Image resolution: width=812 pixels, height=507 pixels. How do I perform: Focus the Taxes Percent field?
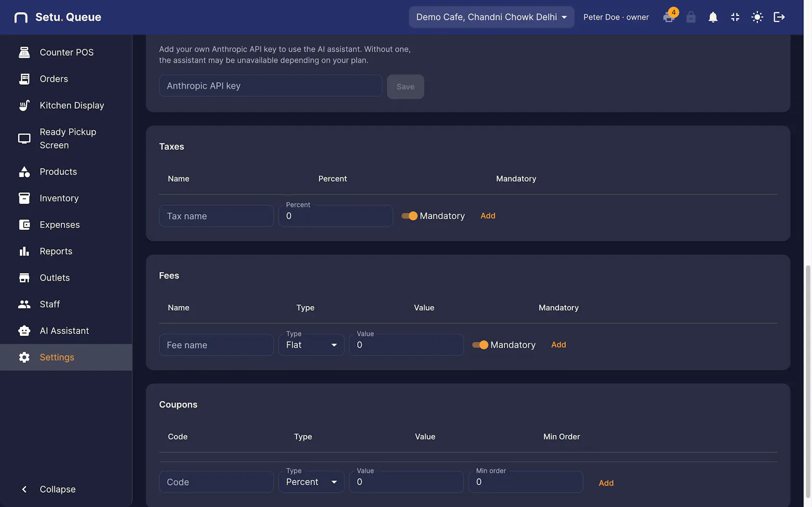point(335,216)
